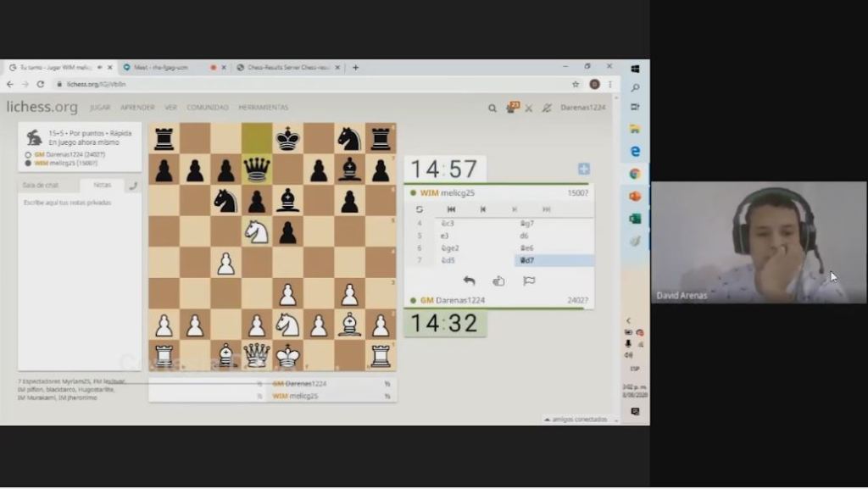868x489 pixels.
Task: Expand the HERRAMIENTAS navigation menu
Action: (263, 108)
